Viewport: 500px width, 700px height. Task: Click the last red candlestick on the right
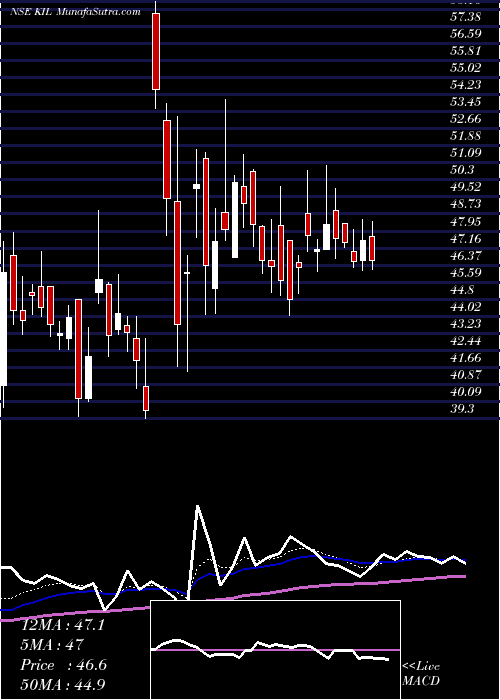(x=372, y=248)
